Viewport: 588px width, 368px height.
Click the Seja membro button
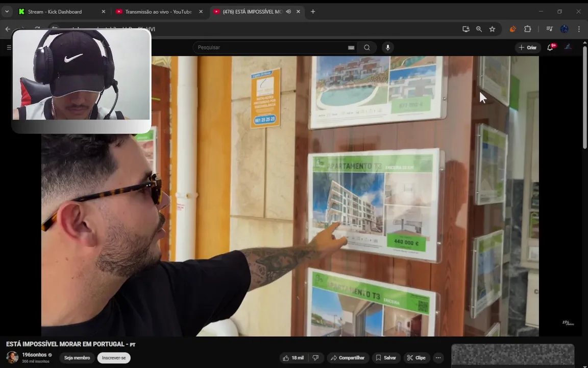tap(77, 358)
